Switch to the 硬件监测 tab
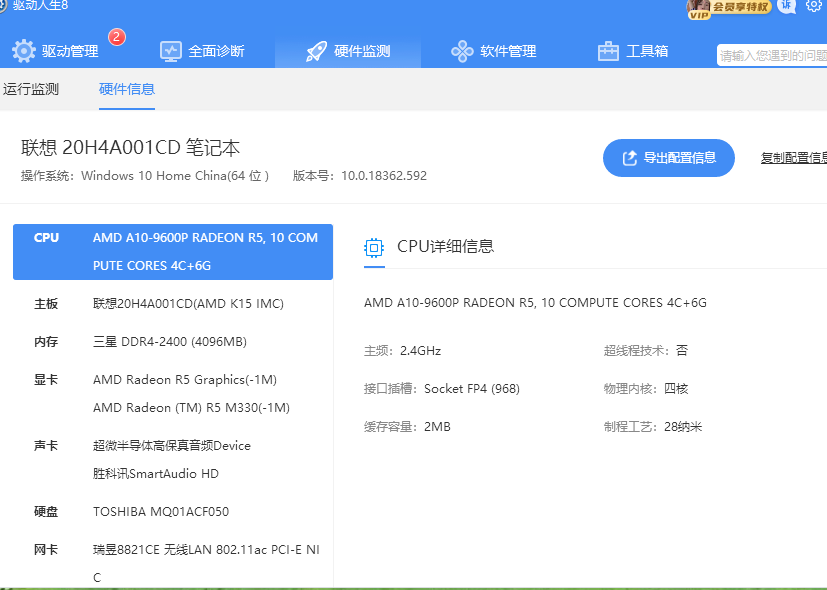 coord(348,51)
